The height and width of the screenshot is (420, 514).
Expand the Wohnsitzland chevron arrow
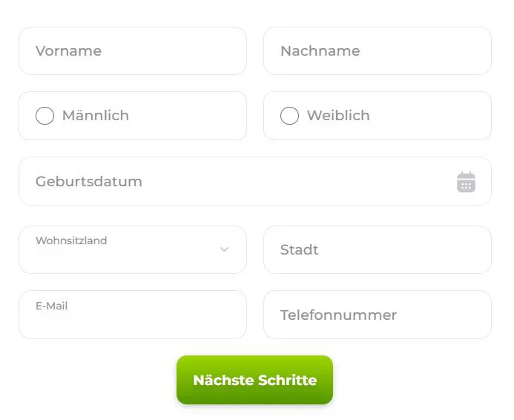click(x=224, y=249)
